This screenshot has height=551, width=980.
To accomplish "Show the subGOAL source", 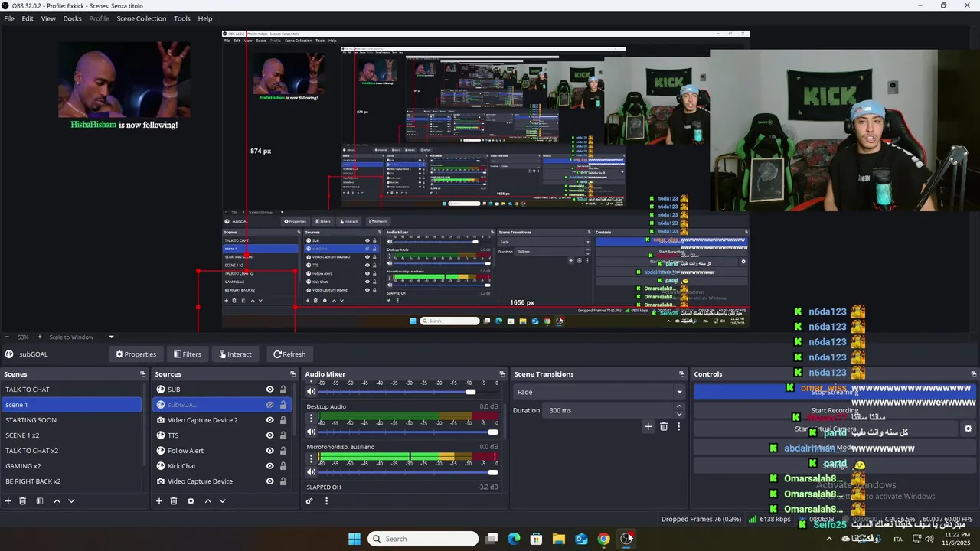I will 269,405.
